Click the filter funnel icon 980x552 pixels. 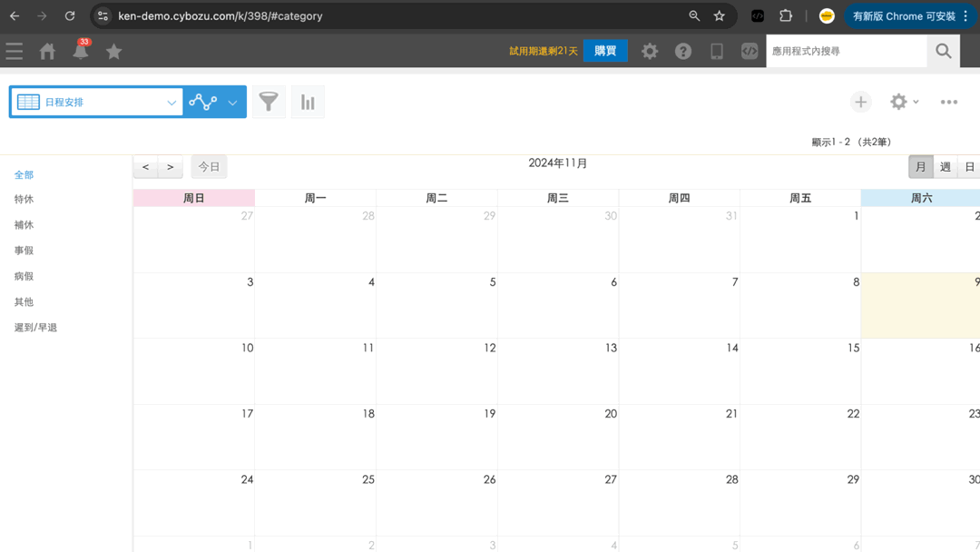click(x=269, y=102)
